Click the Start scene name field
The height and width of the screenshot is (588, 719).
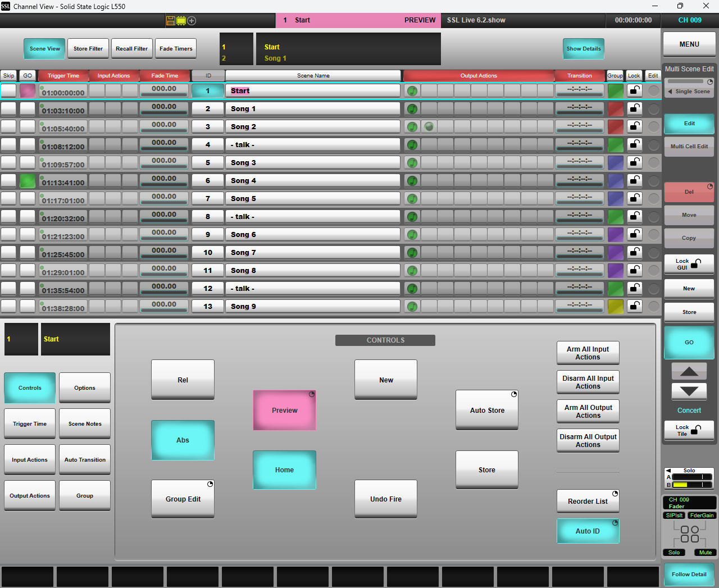tap(312, 90)
